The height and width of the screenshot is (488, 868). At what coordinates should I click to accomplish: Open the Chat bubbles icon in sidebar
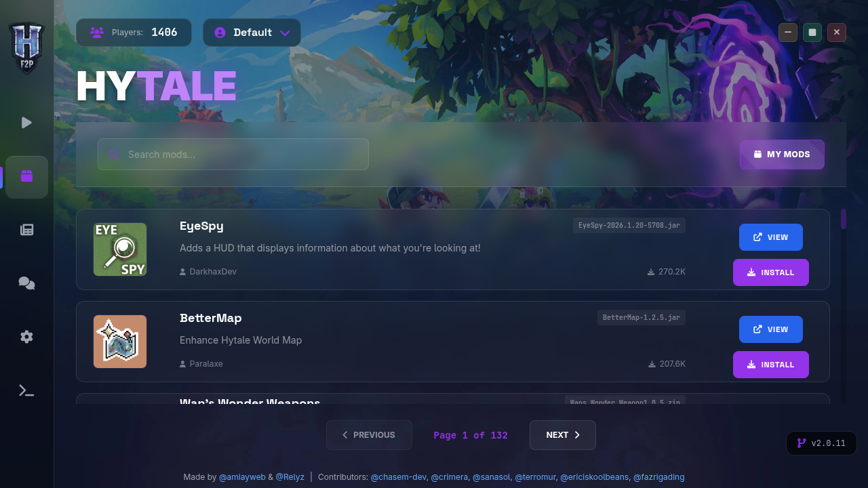[26, 283]
